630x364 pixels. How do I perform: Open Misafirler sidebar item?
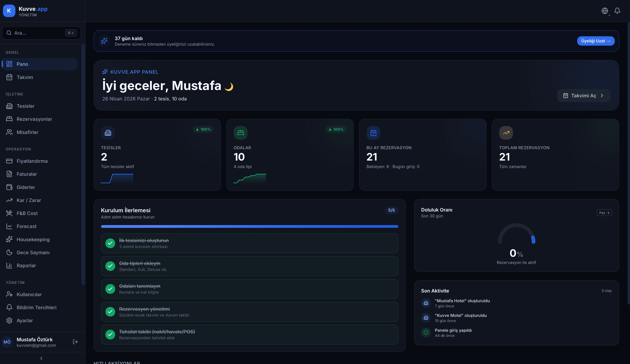pos(39,132)
